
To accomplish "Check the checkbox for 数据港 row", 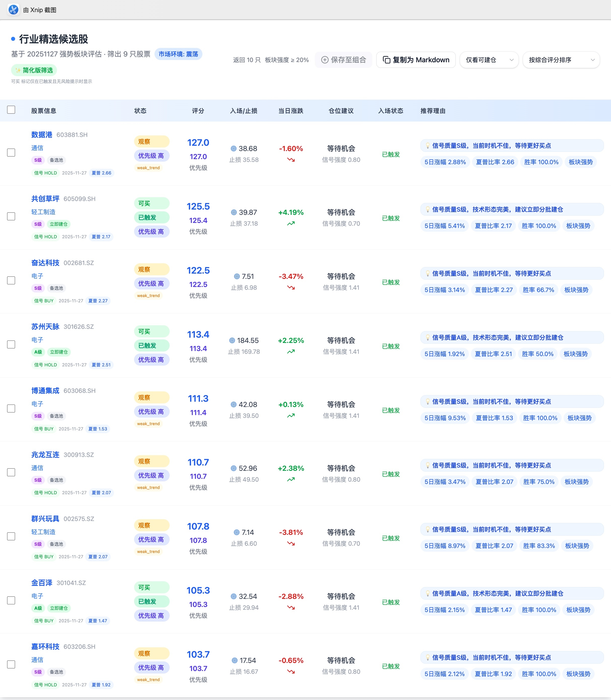I will [11, 153].
